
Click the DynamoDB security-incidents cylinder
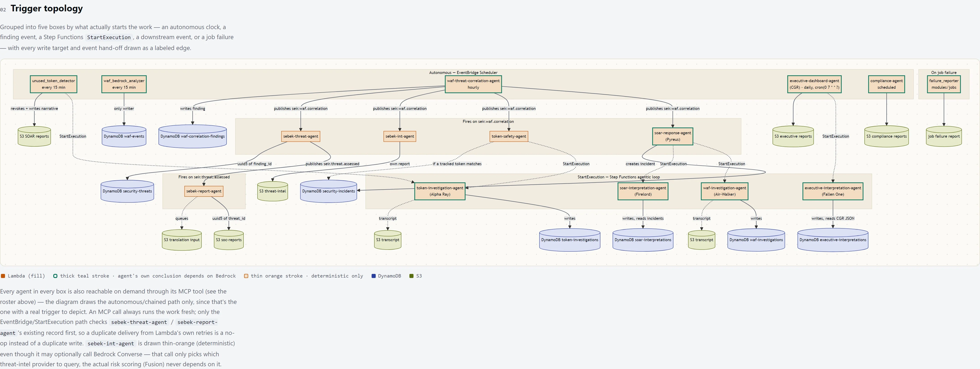(328, 191)
